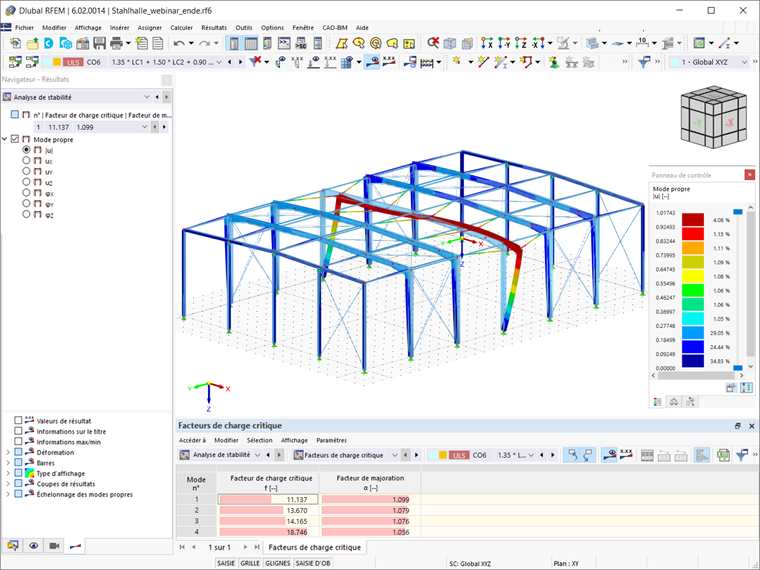Open the Analyse de stabilité navigator dropdown
760x570 pixels.
(x=147, y=97)
